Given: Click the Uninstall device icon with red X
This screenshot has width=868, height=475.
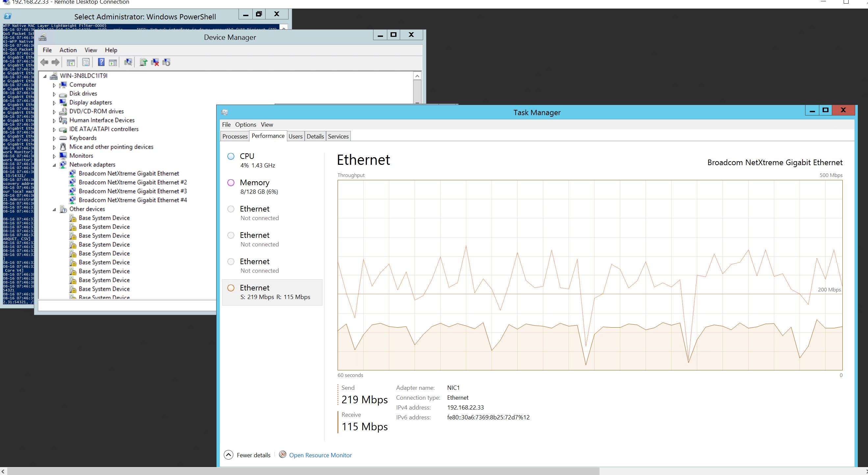Looking at the screenshot, I should click(x=155, y=62).
